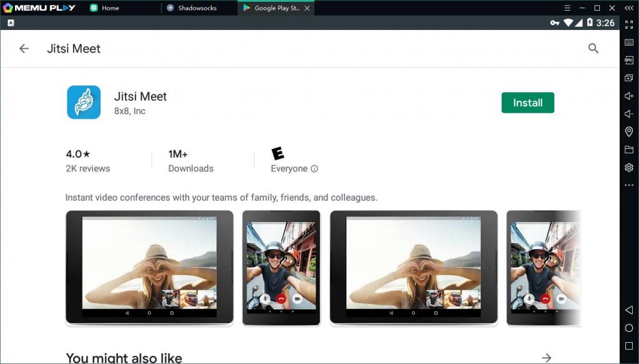639x364 pixels.
Task: Open emulator settings gear icon
Action: (x=629, y=168)
